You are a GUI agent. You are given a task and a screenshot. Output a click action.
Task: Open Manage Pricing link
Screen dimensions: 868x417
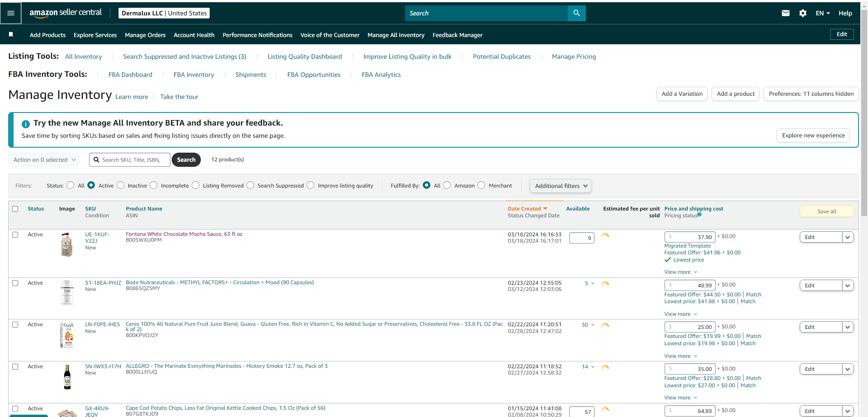tap(574, 56)
